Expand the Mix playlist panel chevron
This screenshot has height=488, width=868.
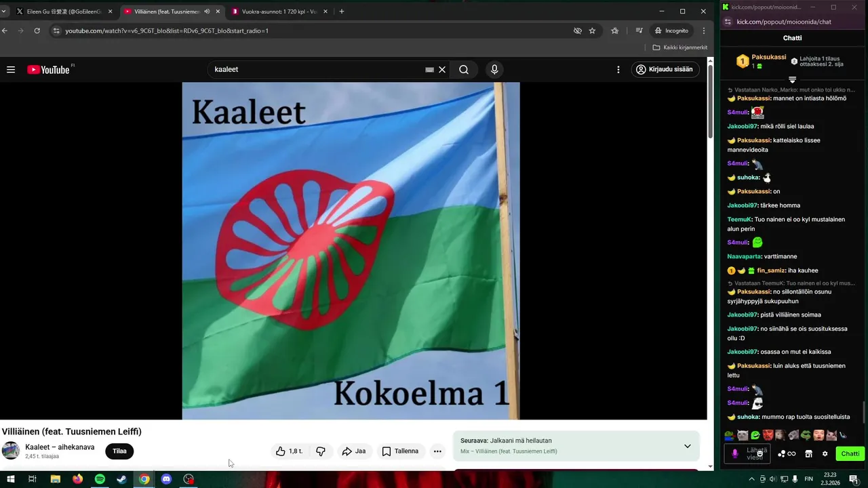click(687, 446)
